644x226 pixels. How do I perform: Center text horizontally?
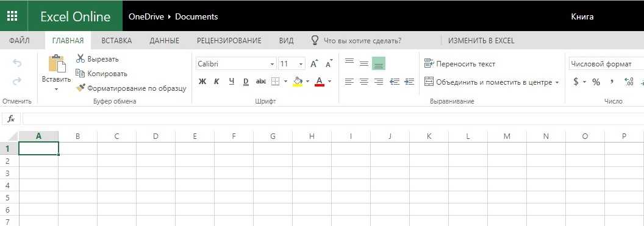pyautogui.click(x=364, y=82)
